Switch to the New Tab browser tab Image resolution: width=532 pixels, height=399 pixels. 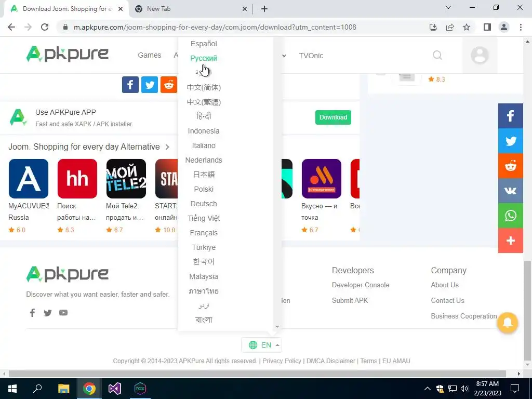pos(190,9)
